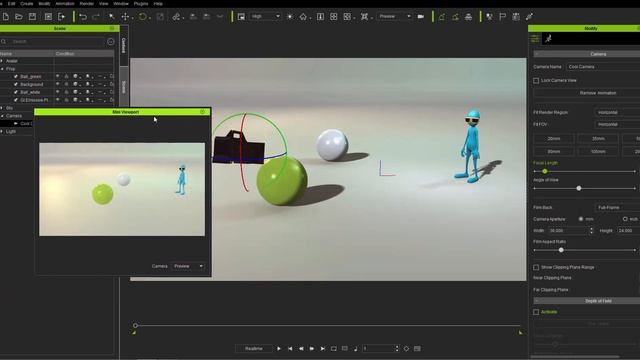Pick the Select arrow tool

point(111,17)
